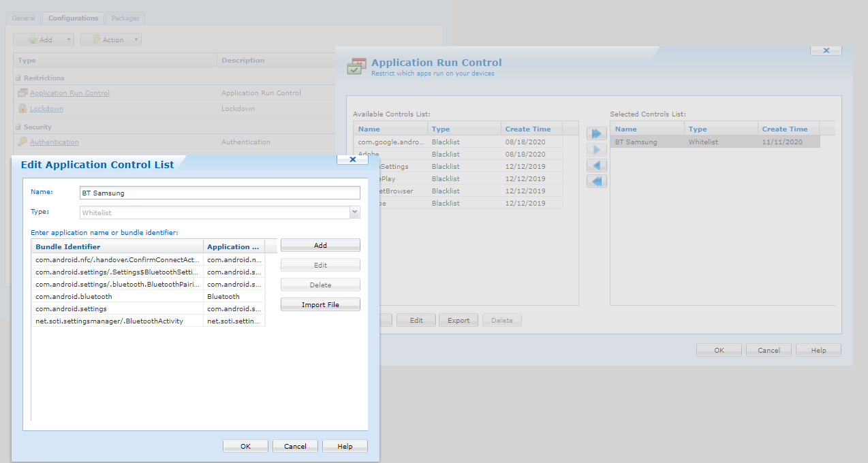Click the single left arrow transfer button
Screen dimensions: 868x463
[x=596, y=165]
